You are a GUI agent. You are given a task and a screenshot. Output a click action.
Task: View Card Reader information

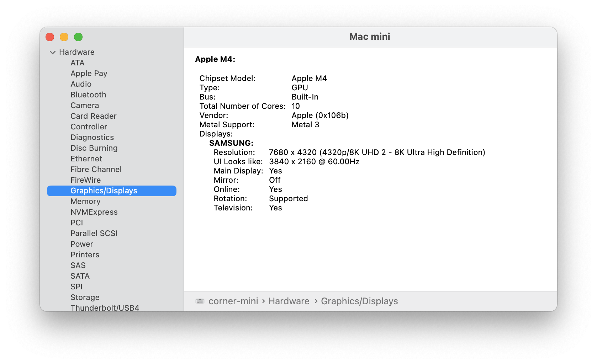tap(93, 116)
